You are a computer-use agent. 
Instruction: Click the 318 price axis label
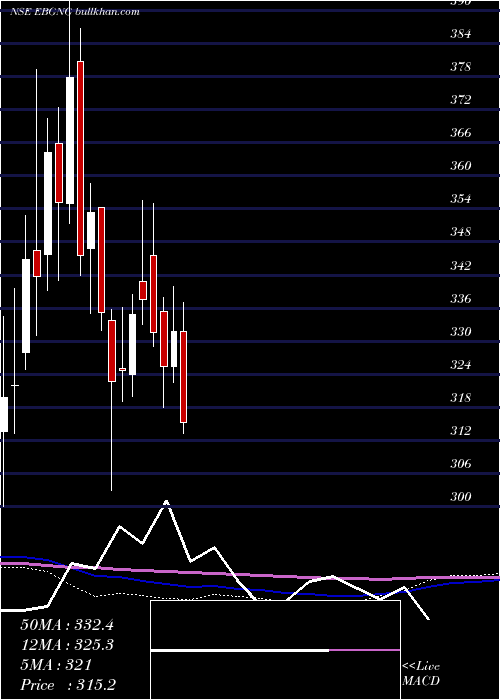pos(460,397)
